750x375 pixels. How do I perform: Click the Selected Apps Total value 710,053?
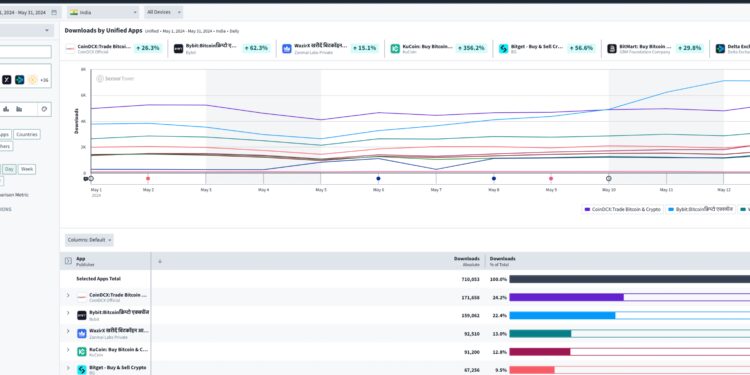point(471,279)
